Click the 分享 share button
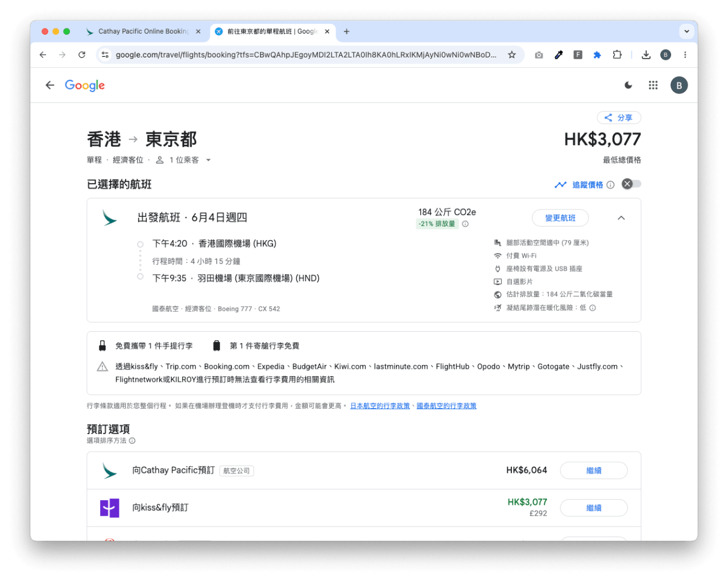728x581 pixels. (619, 118)
